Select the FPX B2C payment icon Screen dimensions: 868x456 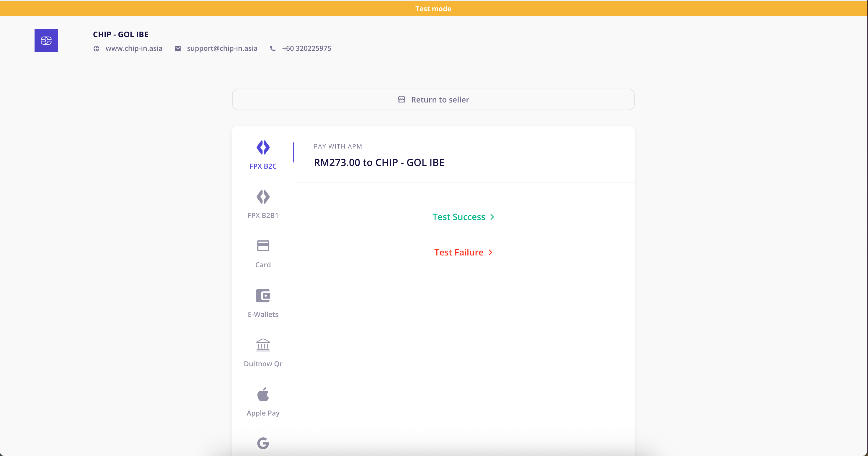(263, 147)
